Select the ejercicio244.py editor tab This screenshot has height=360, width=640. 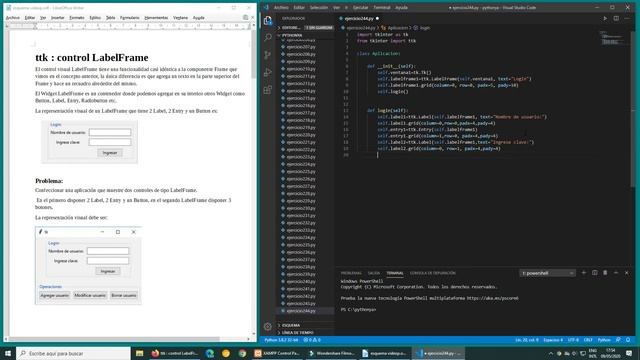[359, 18]
